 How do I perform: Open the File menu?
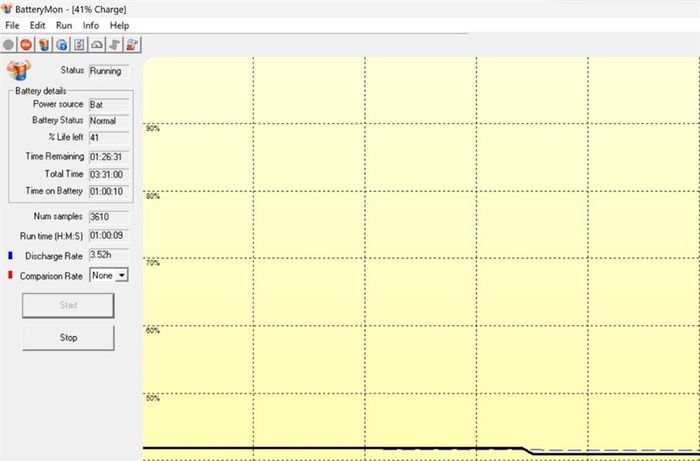[x=12, y=25]
